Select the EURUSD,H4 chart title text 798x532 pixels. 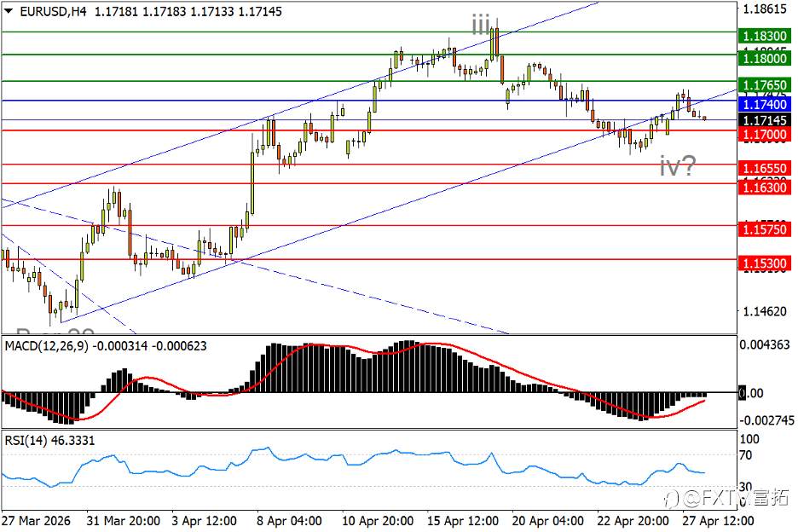coord(54,11)
